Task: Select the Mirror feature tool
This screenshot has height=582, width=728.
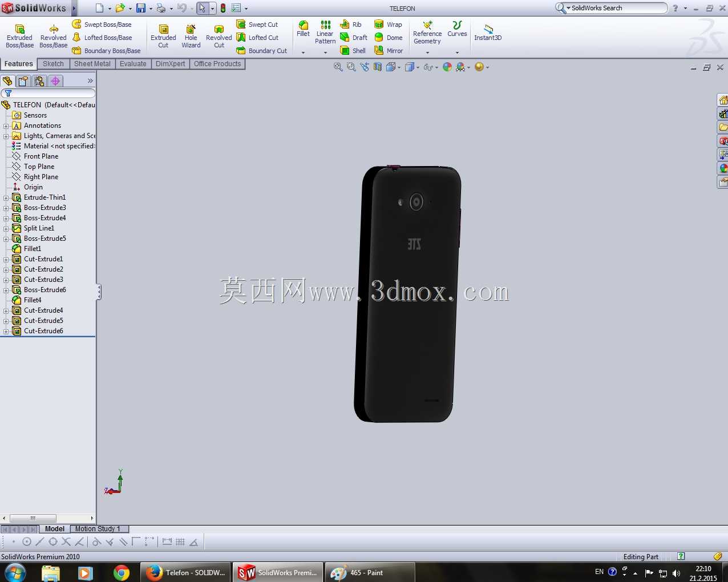Action: point(389,51)
